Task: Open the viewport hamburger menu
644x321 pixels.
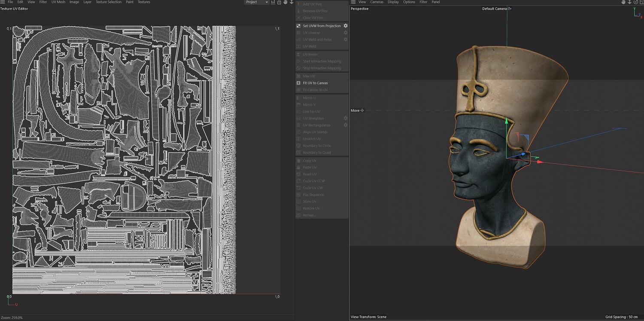Action: tap(353, 2)
